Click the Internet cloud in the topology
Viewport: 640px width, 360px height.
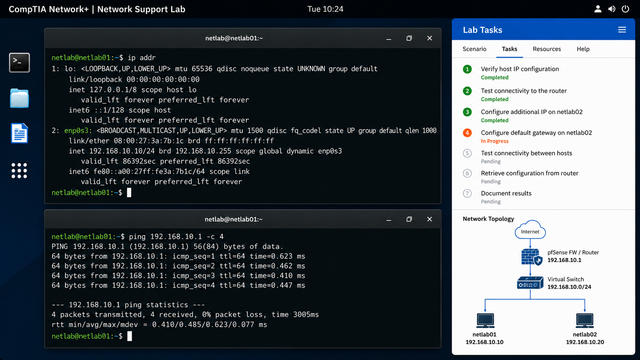[530, 230]
